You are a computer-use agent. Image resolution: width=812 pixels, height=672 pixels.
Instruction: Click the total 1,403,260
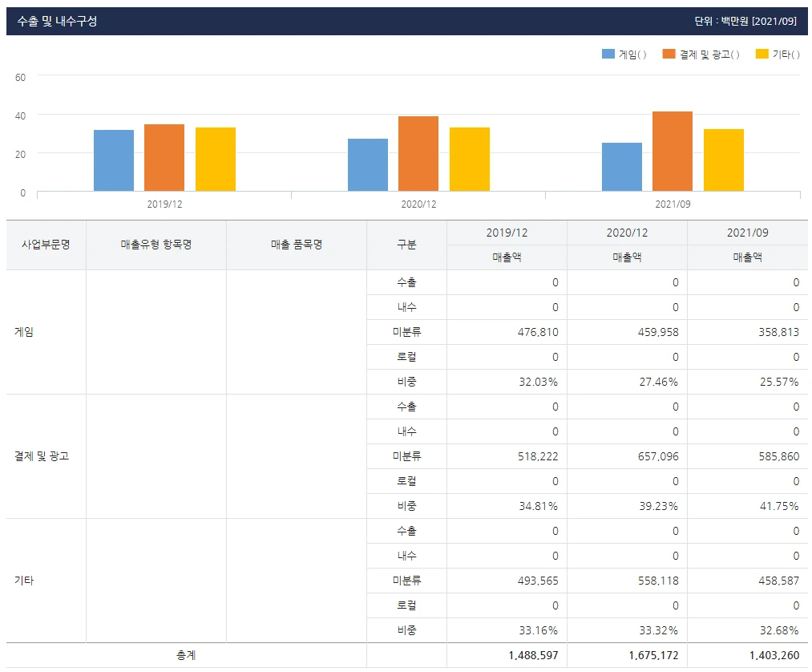point(774,655)
